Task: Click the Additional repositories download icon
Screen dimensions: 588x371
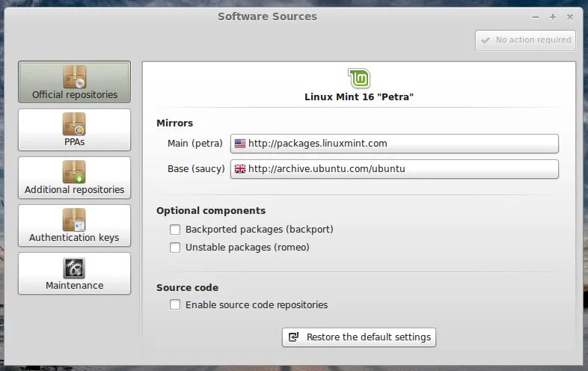Action: (x=74, y=172)
